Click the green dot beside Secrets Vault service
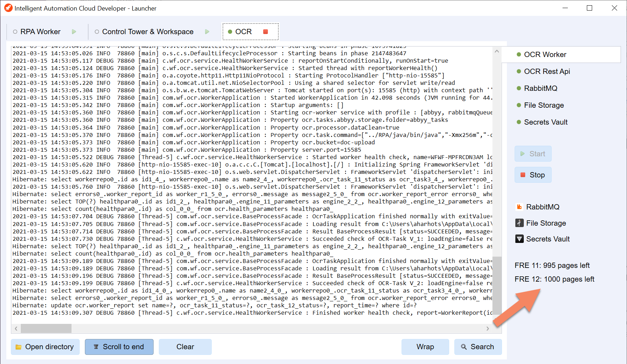 tap(519, 122)
